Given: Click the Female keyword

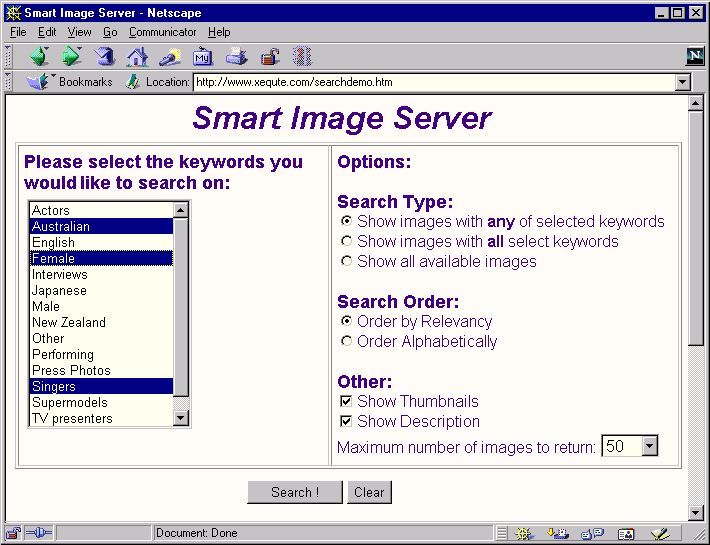Looking at the screenshot, I should [101, 258].
